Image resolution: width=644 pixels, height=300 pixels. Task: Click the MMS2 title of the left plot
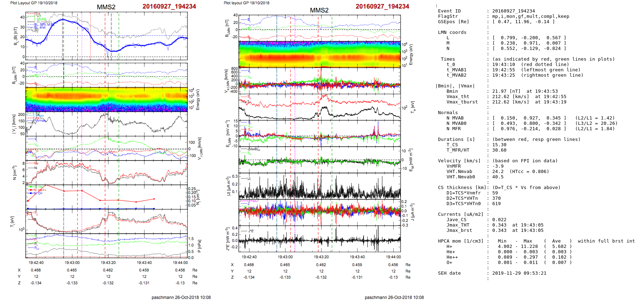pyautogui.click(x=106, y=7)
